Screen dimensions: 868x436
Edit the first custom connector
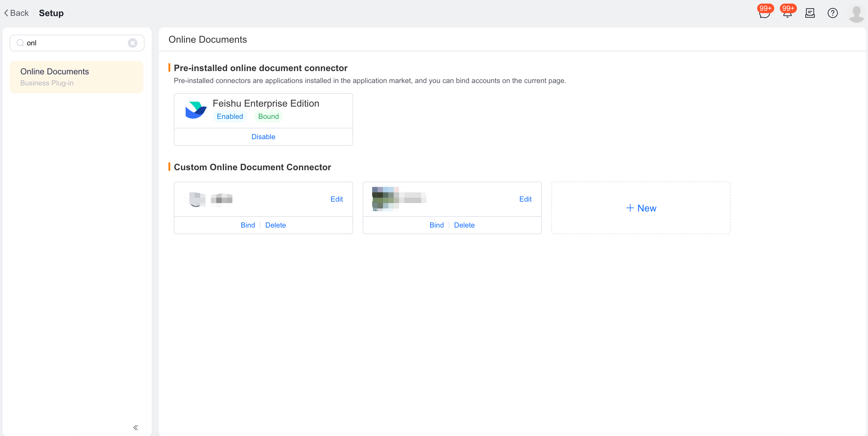tap(336, 199)
